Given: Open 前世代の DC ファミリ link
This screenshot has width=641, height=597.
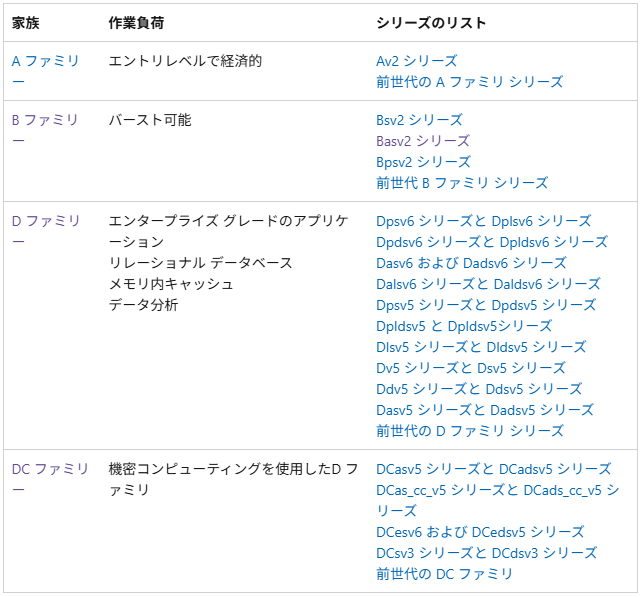Looking at the screenshot, I should pyautogui.click(x=444, y=574).
